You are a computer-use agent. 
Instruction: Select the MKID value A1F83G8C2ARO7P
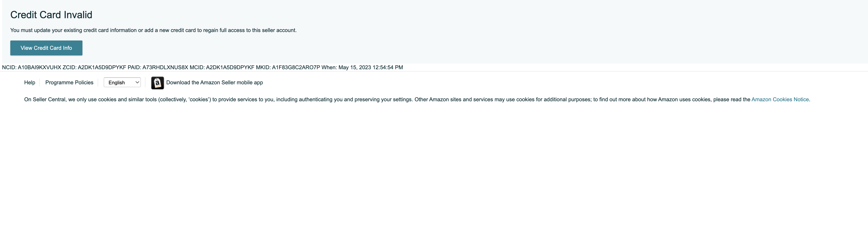(296, 67)
